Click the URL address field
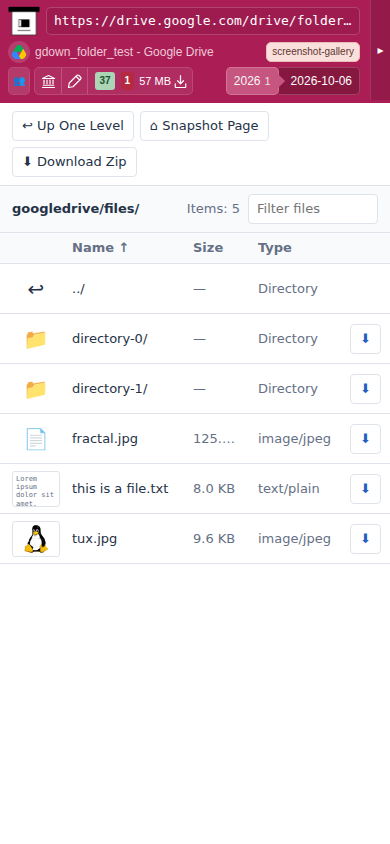Image resolution: width=390 pixels, height=844 pixels. pyautogui.click(x=203, y=21)
